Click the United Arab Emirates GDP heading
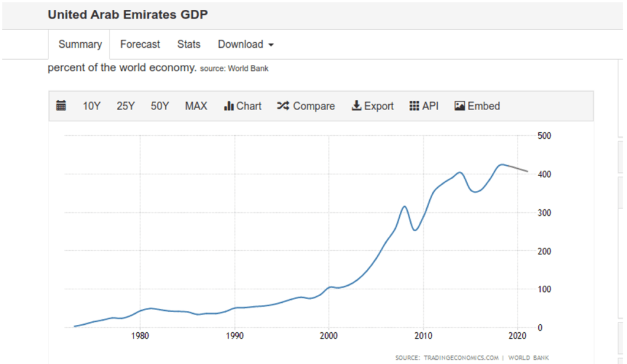Viewport: 627px width, 364px height. pyautogui.click(x=127, y=14)
